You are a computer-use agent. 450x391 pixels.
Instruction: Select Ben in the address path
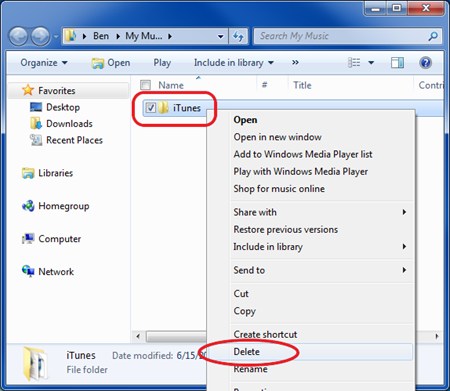[x=101, y=36]
